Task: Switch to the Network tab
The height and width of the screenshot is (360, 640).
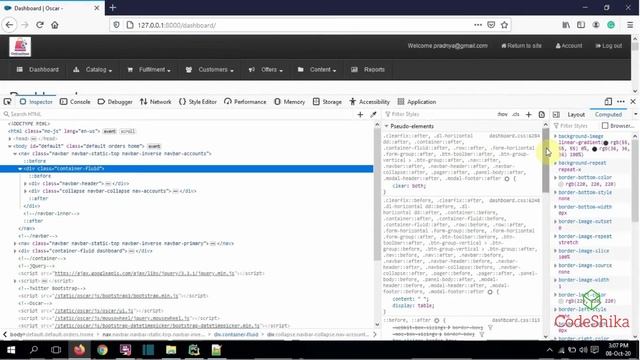Action: [x=156, y=102]
